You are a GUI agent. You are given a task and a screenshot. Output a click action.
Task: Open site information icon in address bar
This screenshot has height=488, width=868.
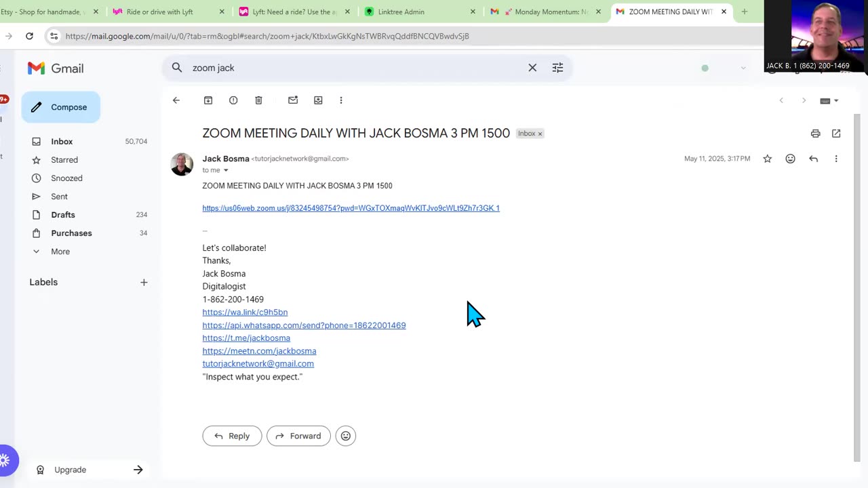pos(54,36)
